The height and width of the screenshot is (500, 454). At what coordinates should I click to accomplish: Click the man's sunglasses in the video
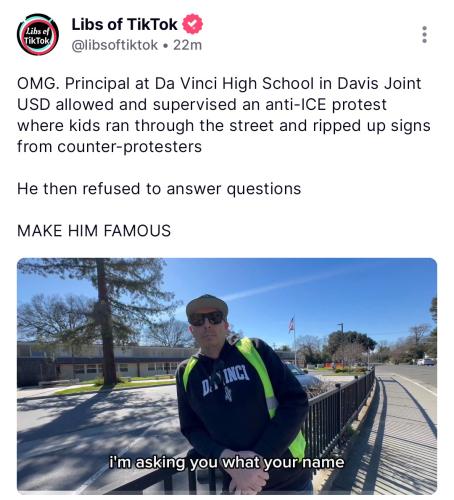[x=207, y=318]
